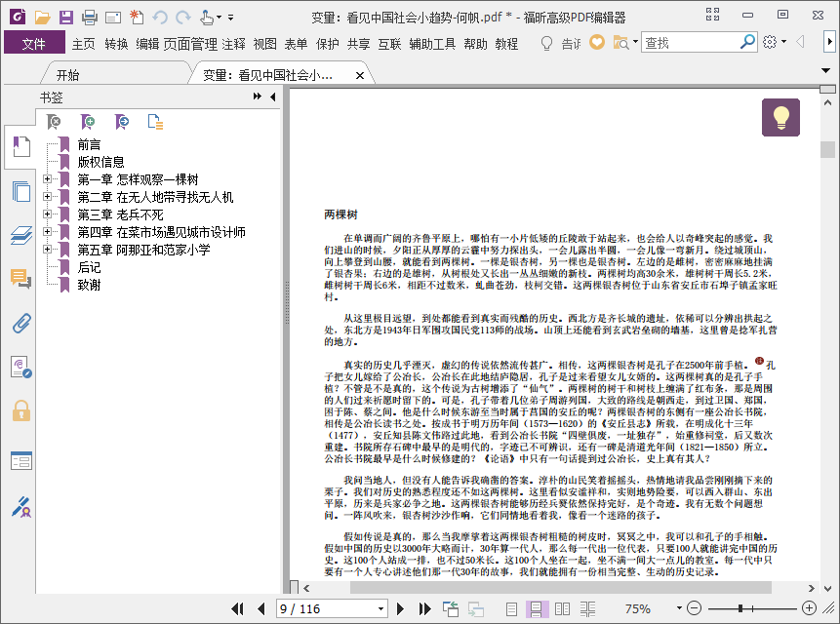
Task: Select facing two-page view mode
Action: pos(562,608)
